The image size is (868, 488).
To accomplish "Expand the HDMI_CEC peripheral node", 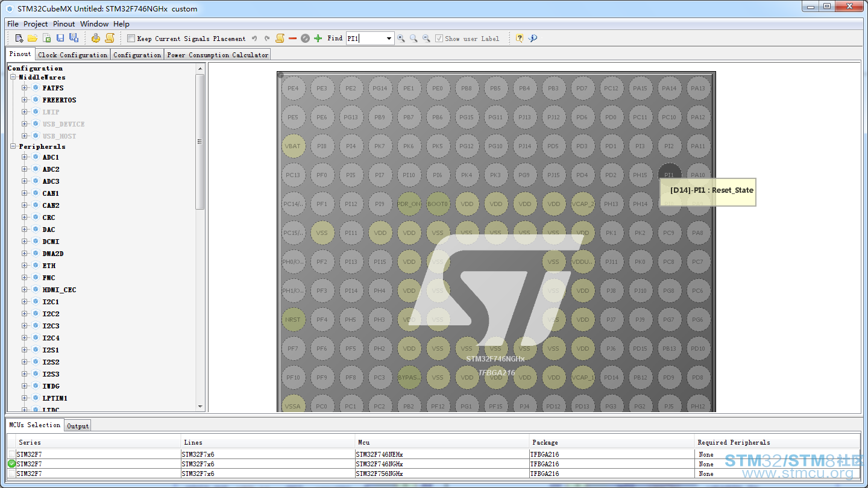I will (x=25, y=290).
